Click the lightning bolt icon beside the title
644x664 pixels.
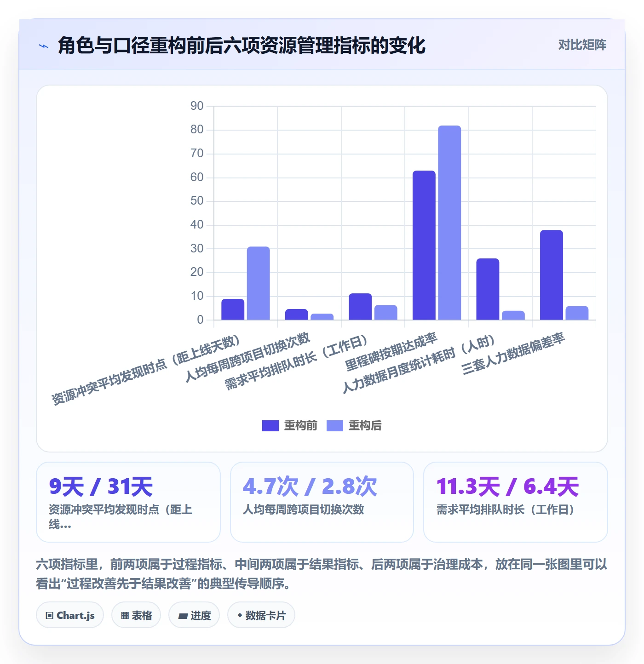click(44, 46)
